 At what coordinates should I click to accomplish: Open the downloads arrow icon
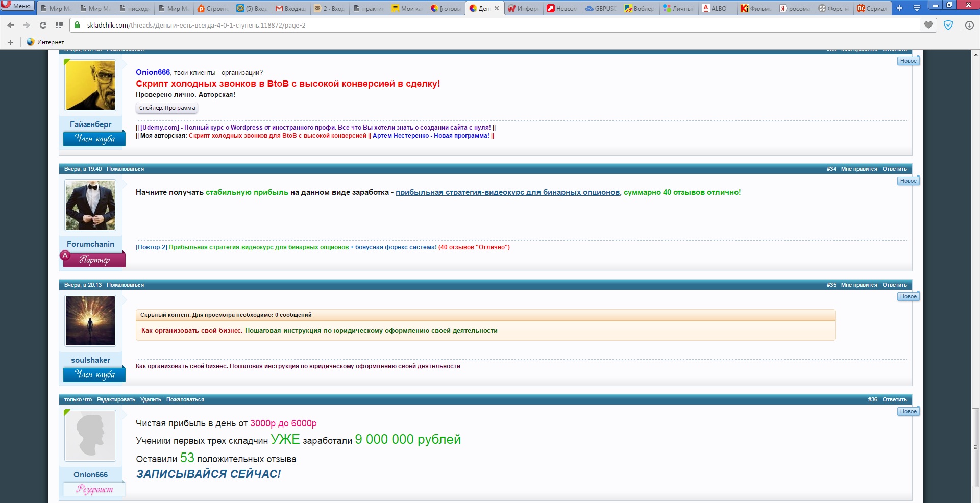tap(969, 25)
